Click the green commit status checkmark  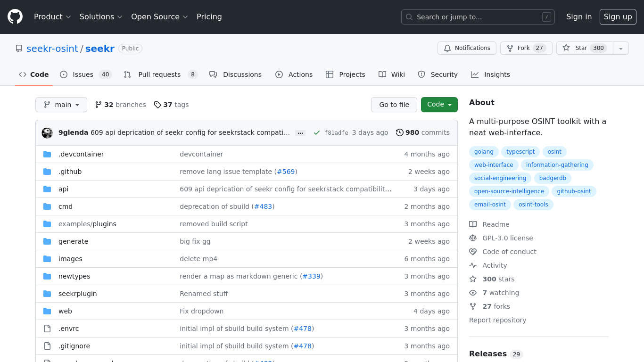click(317, 133)
